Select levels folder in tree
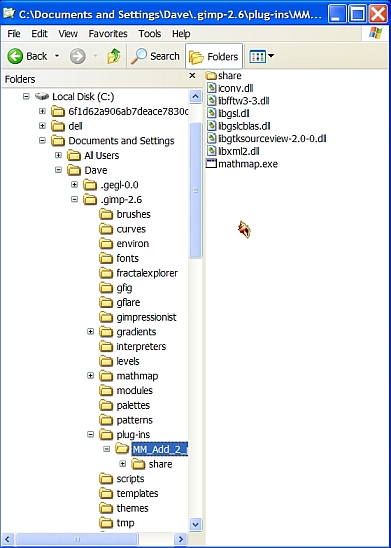The image size is (391, 548). pos(120,361)
